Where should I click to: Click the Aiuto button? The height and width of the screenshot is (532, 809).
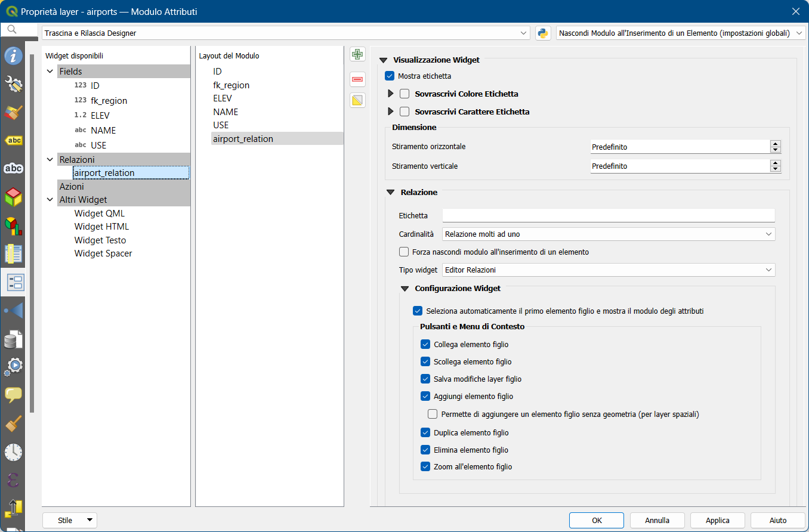click(x=778, y=520)
